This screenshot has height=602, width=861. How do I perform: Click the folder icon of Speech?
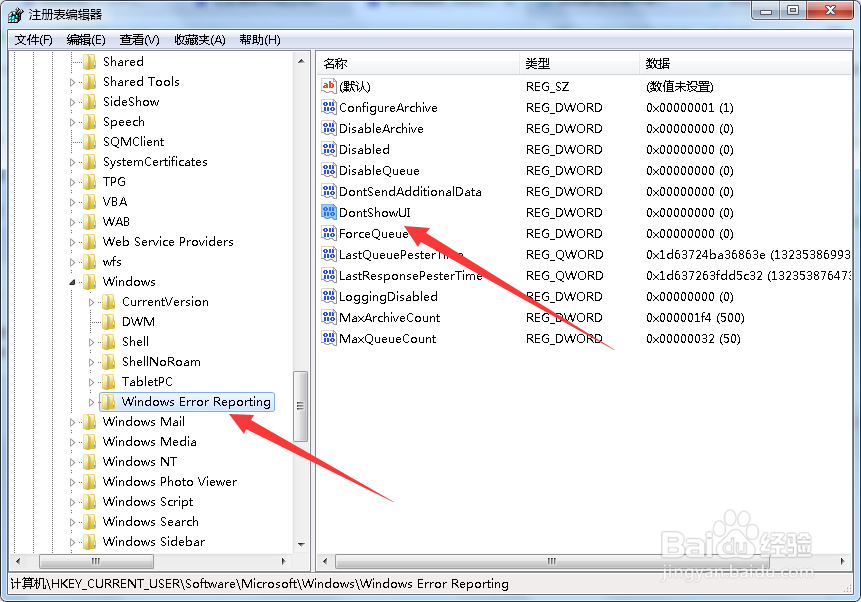pyautogui.click(x=90, y=122)
